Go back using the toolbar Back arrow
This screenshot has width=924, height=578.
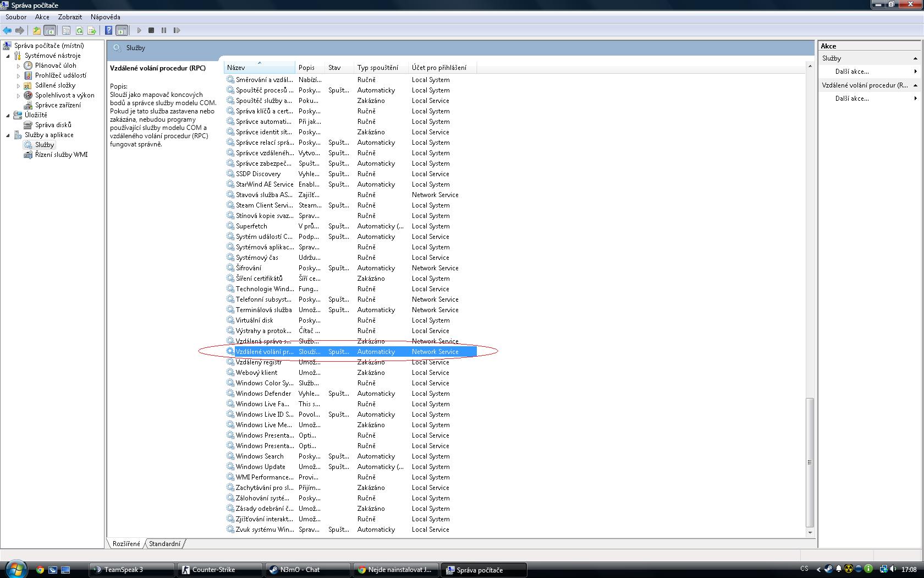point(7,30)
